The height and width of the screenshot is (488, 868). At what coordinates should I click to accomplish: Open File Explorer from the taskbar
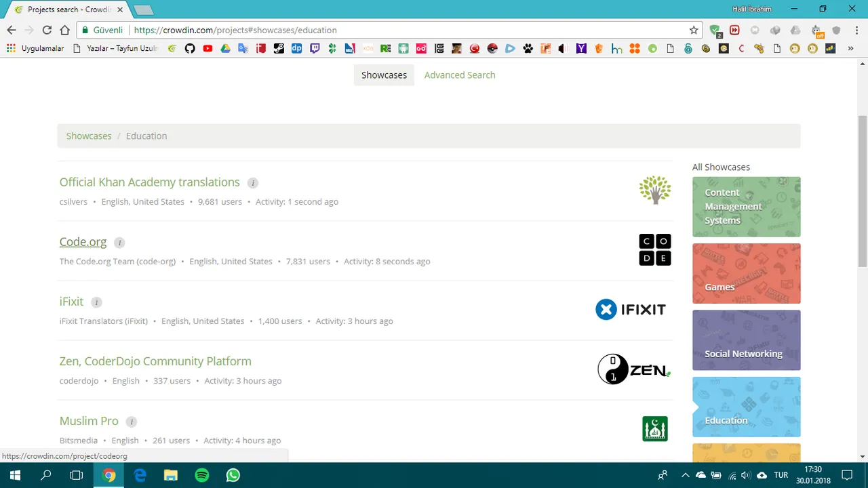(x=171, y=475)
